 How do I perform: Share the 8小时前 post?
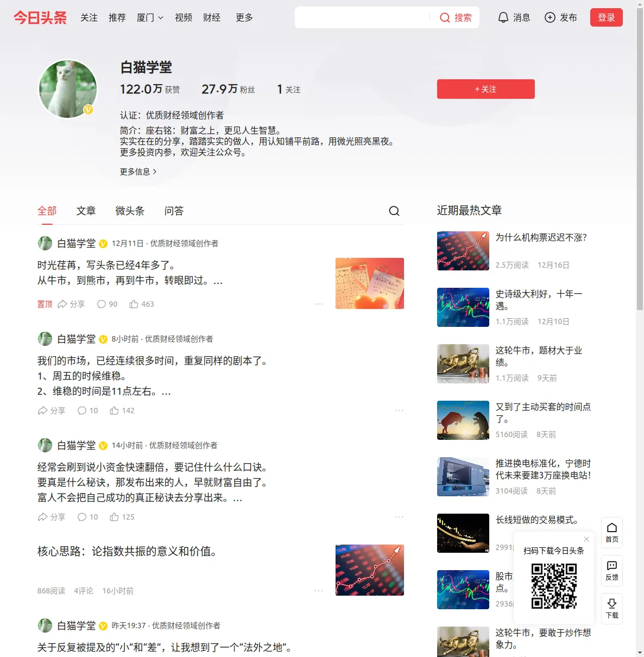point(52,410)
